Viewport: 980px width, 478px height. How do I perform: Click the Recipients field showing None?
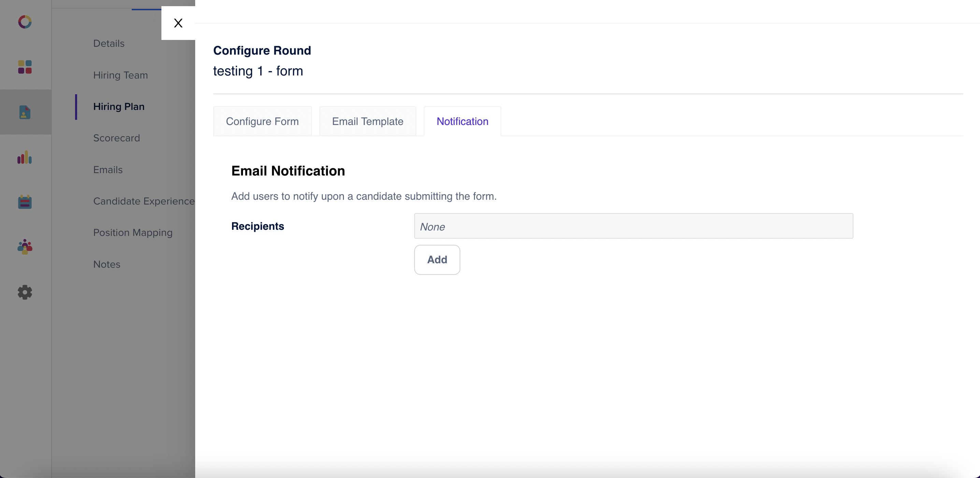[x=633, y=226]
